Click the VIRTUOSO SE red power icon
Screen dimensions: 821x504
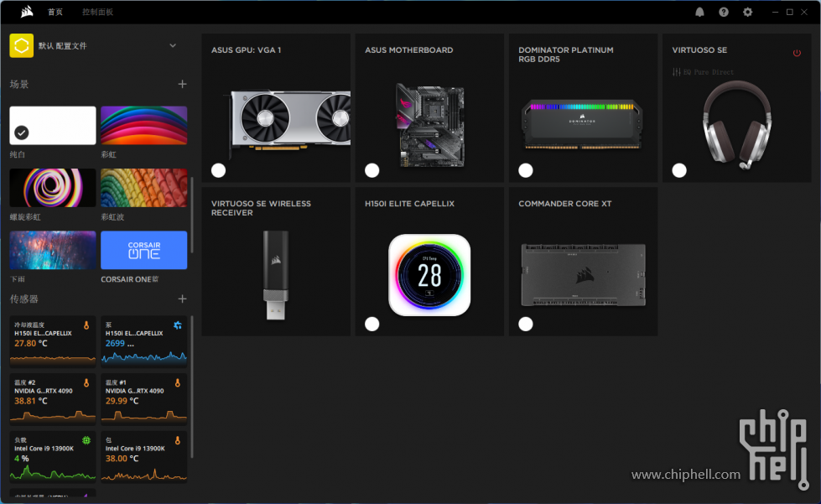tap(797, 53)
